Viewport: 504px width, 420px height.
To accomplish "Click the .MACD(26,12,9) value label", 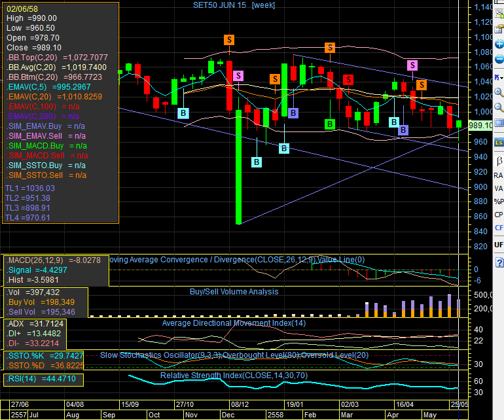I will click(54, 260).
